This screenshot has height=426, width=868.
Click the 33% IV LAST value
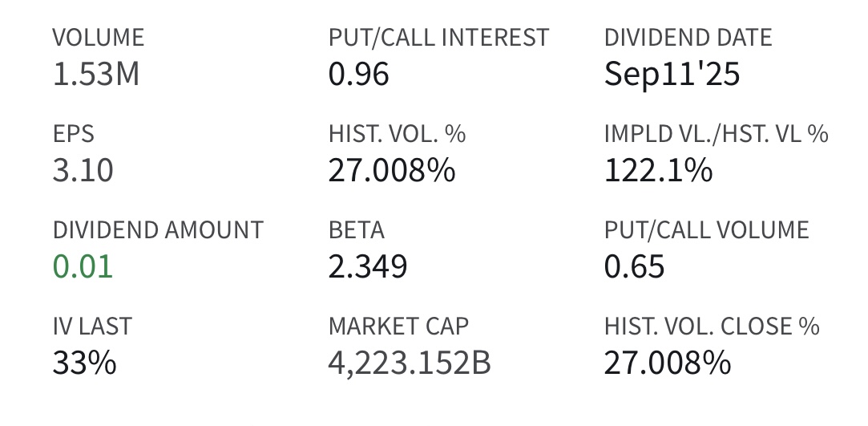coord(85,363)
